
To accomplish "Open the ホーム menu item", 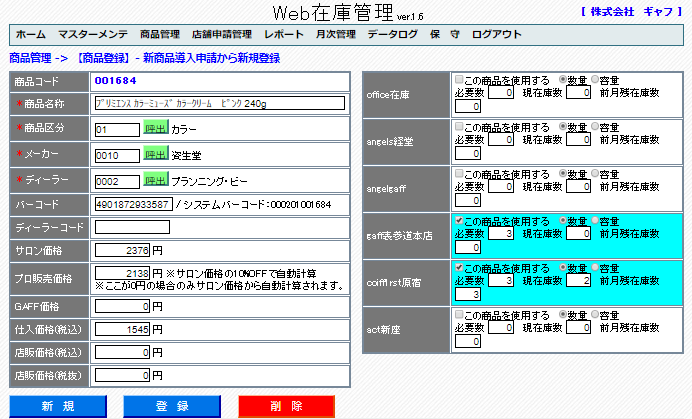I will point(30,34).
